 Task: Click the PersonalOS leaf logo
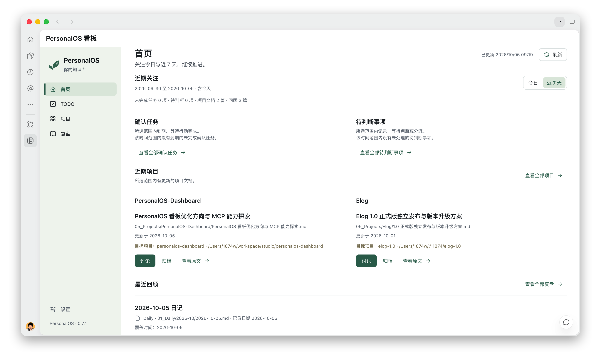pos(54,65)
